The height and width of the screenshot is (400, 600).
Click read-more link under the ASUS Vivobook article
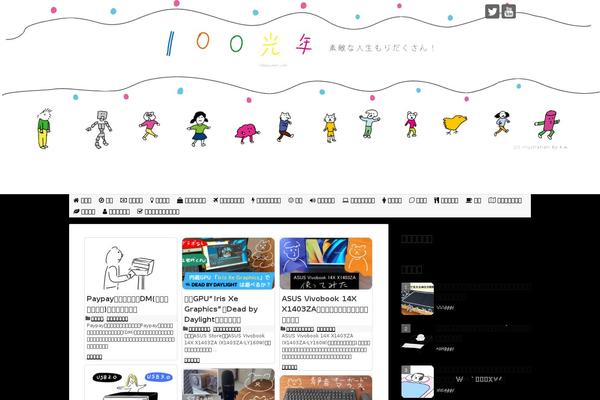point(290,367)
